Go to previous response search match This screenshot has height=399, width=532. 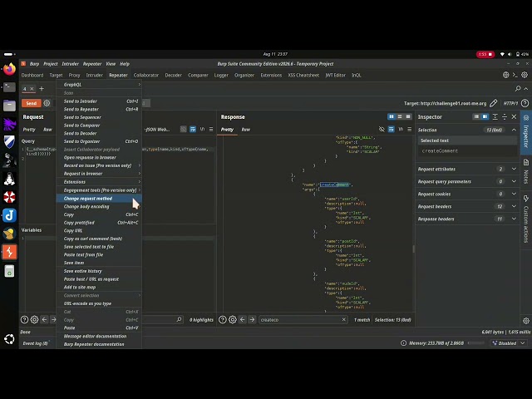click(242, 319)
